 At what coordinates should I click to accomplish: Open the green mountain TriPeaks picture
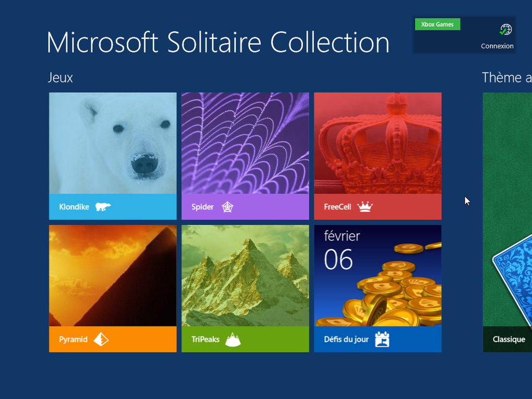click(x=245, y=275)
